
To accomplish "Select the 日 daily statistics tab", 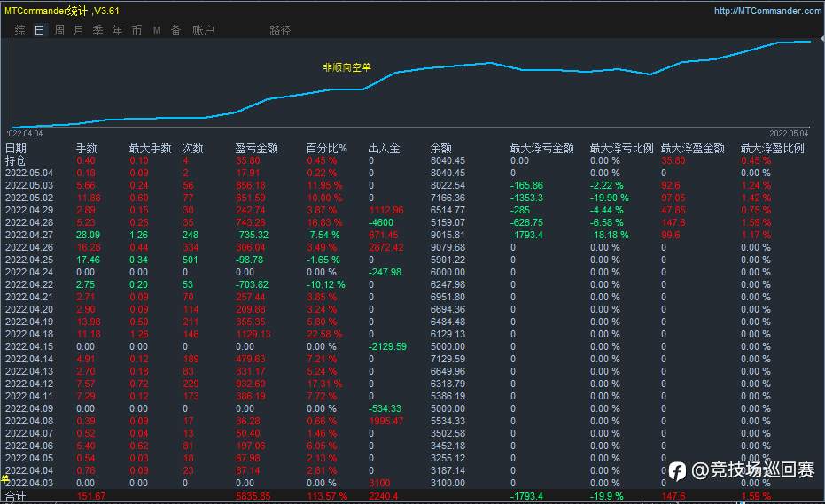I will click(40, 30).
